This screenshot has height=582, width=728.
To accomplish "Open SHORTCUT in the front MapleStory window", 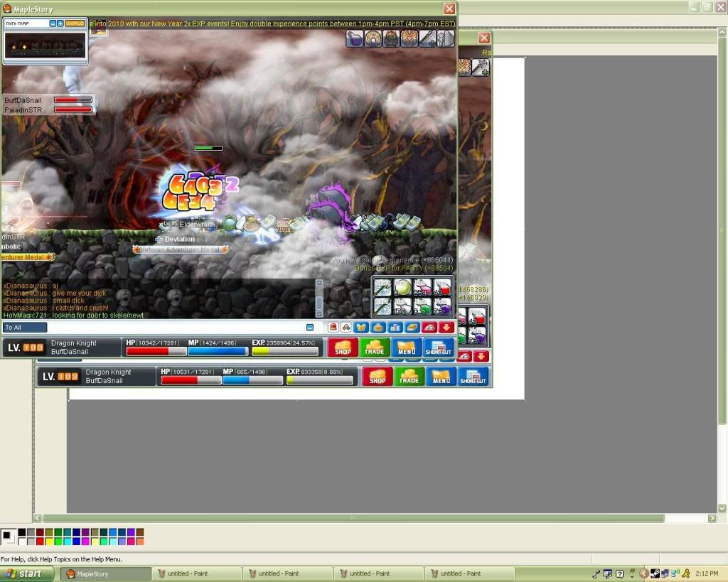I will [x=438, y=347].
